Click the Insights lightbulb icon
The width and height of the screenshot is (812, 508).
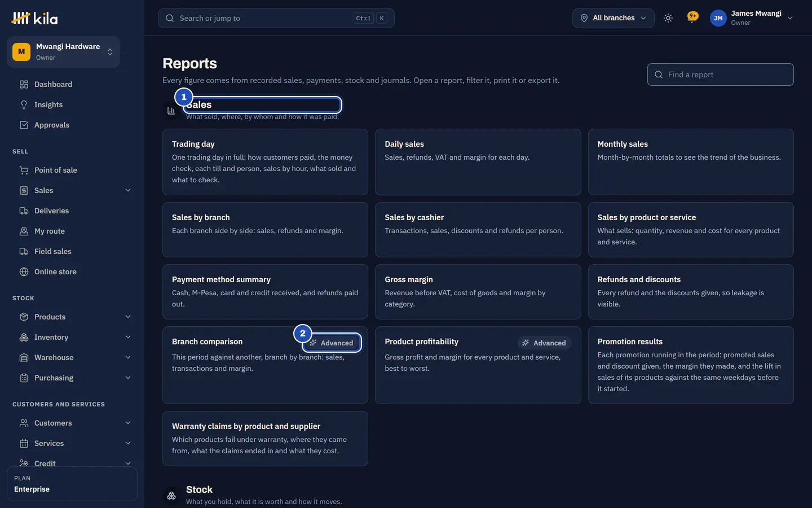[24, 105]
